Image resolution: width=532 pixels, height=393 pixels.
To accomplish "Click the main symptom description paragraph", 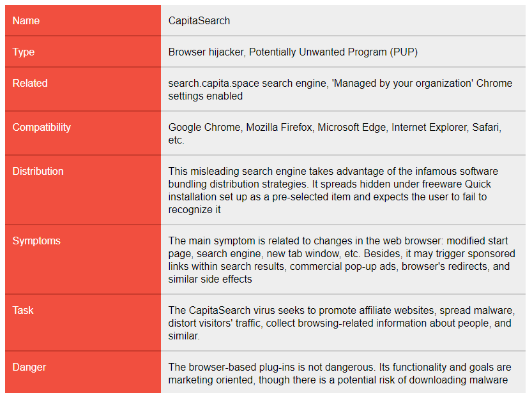I will [x=342, y=260].
